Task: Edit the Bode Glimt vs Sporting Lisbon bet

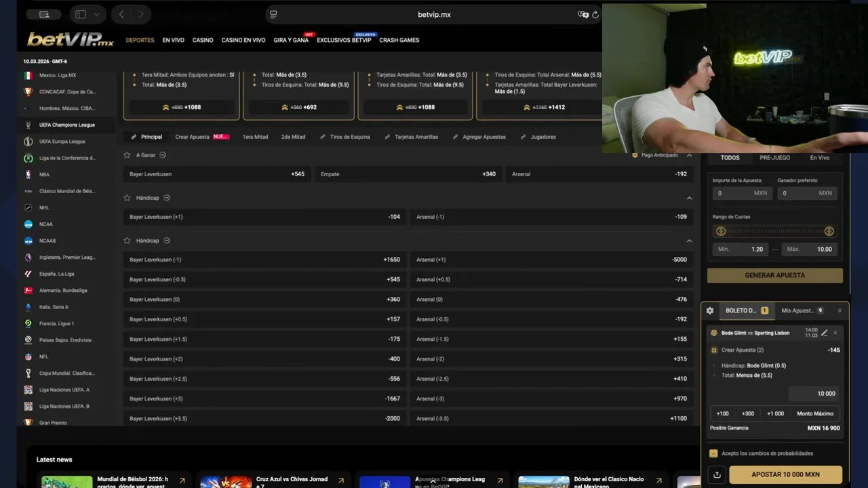Action: tap(825, 333)
